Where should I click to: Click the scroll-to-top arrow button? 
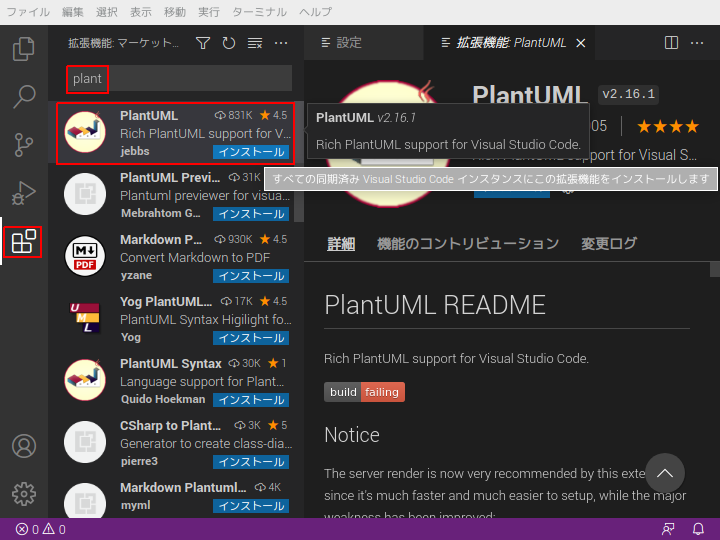[x=665, y=473]
